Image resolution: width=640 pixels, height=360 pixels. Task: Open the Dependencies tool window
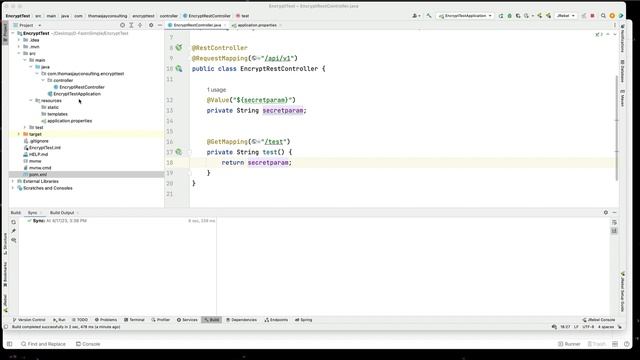click(x=242, y=320)
